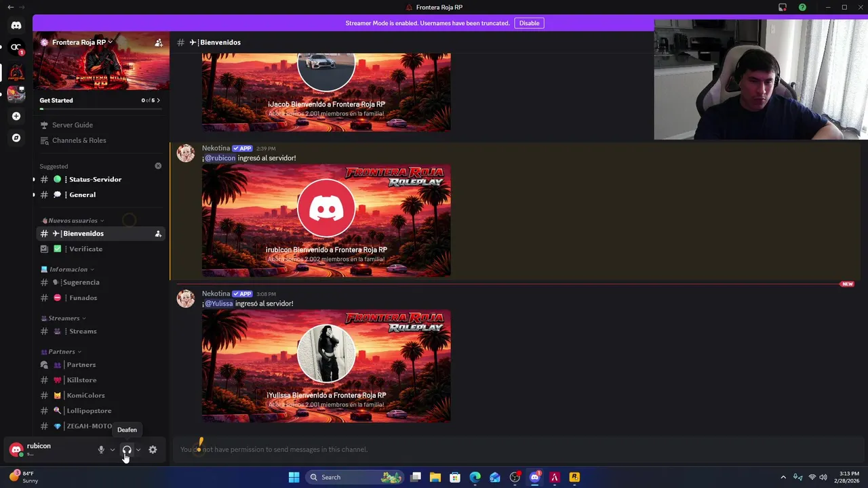Open the Verificate channel

[100, 249]
